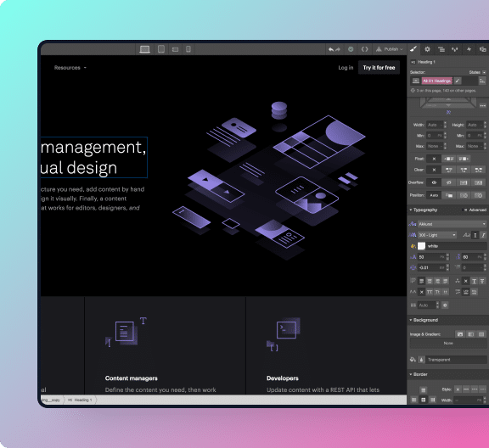This screenshot has width=489, height=448.
Task: Click Try it for free button
Action: tap(379, 68)
